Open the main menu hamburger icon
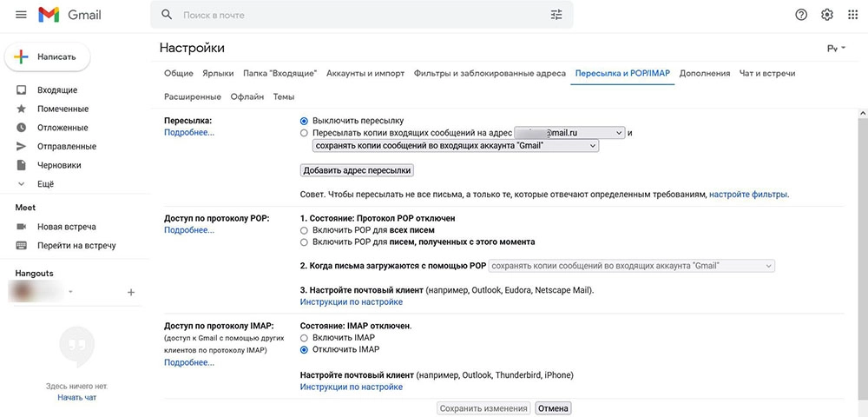The height and width of the screenshot is (417, 868). pos(21,15)
